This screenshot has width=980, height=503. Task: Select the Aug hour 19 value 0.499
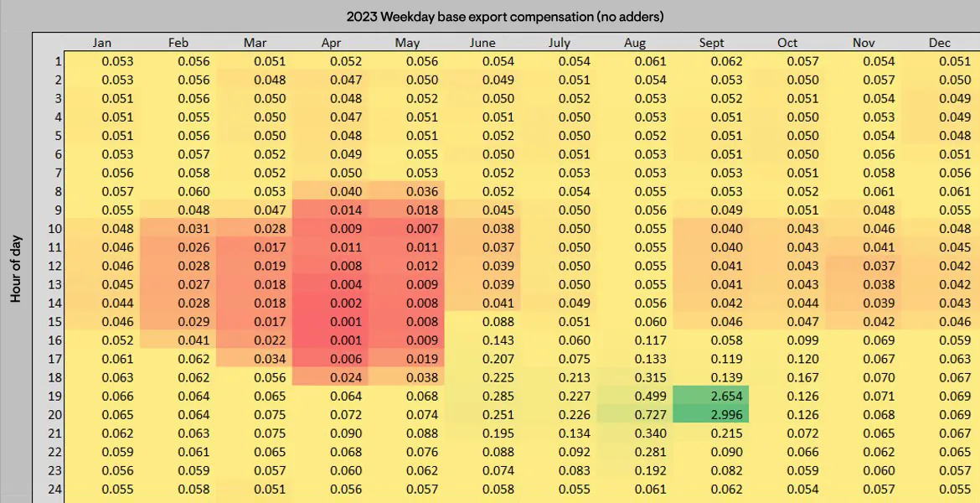(635, 396)
